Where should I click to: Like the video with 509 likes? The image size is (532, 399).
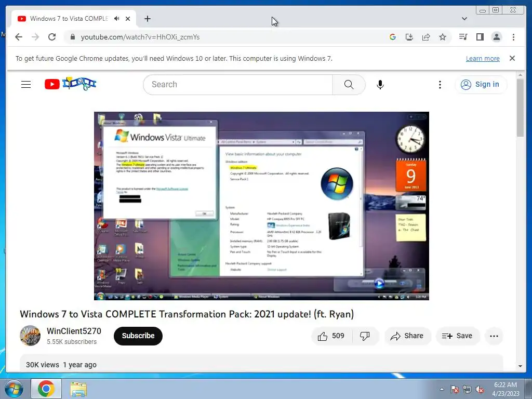pos(331,336)
